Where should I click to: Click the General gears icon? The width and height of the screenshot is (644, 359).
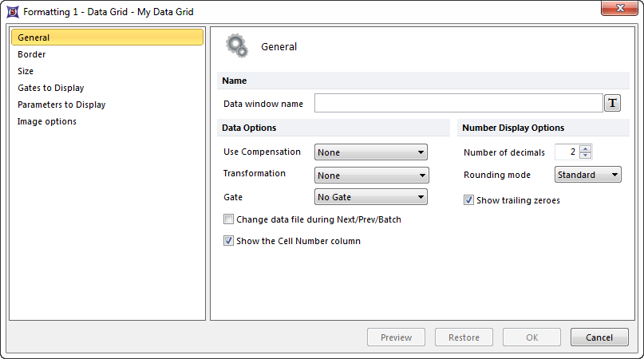click(x=237, y=46)
